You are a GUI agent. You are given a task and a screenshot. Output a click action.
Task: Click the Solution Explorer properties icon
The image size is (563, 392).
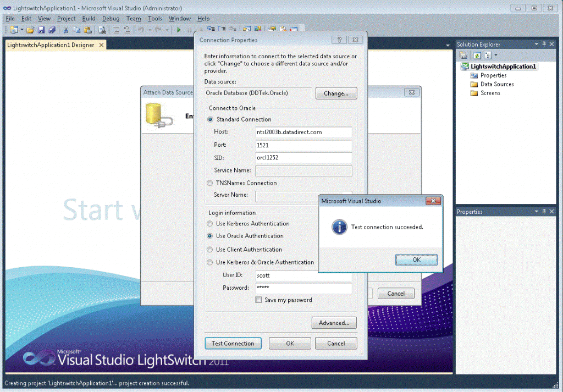tap(463, 55)
